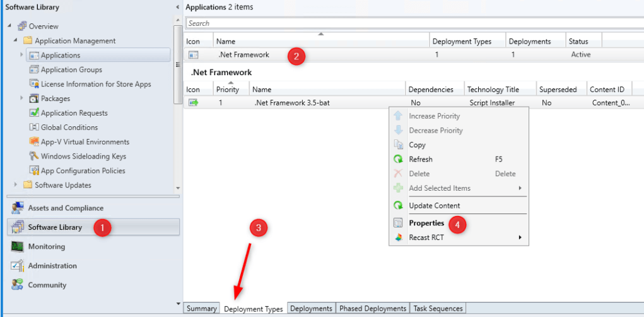This screenshot has height=317, width=644.
Task: Switch to the Deployments tab
Action: point(311,309)
